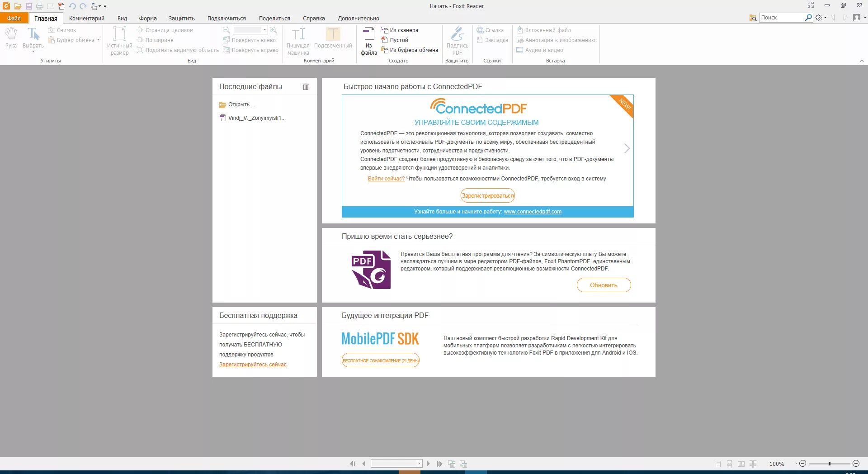Viewport: 868px width, 474px height.
Task: Open the Буфер обмена dropdown
Action: 74,40
